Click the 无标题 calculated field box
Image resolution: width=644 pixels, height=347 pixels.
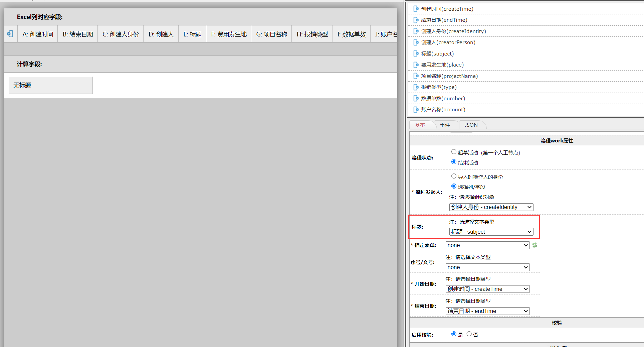[x=51, y=85]
